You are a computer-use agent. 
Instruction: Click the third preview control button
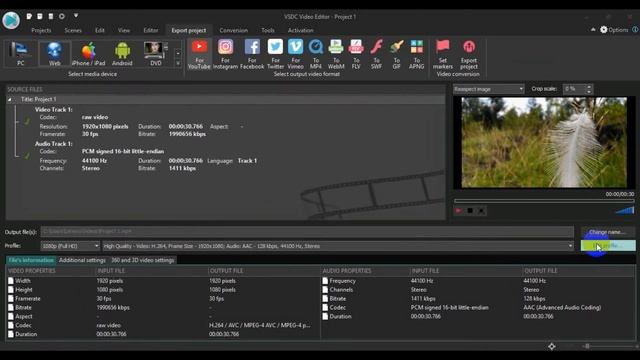pyautogui.click(x=482, y=211)
